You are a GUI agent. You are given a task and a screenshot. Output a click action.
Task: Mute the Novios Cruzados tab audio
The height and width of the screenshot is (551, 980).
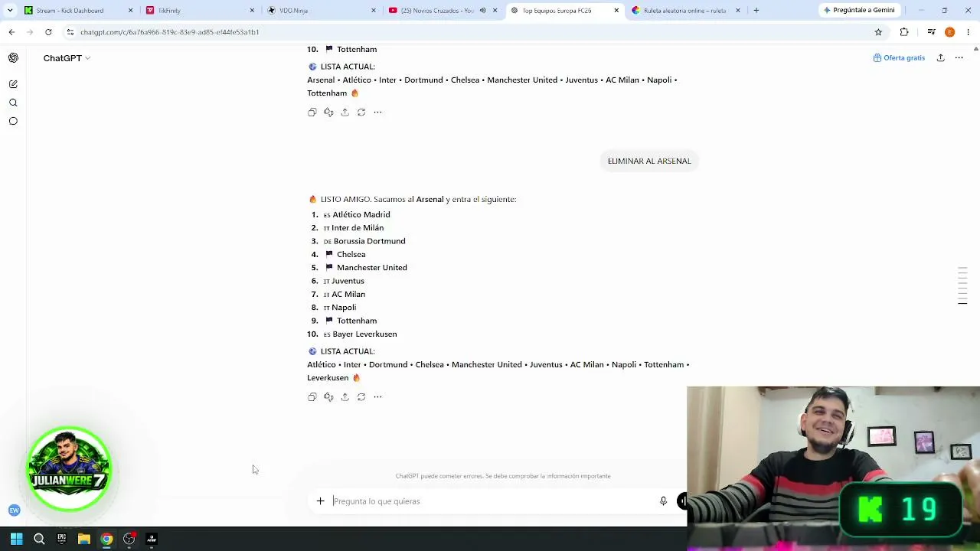pyautogui.click(x=482, y=11)
